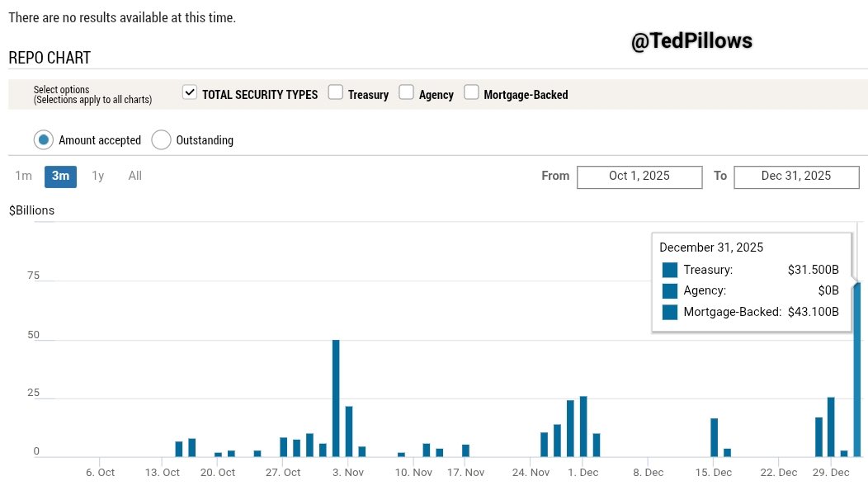Click the Agency legend swatch in tooltip

pos(669,290)
